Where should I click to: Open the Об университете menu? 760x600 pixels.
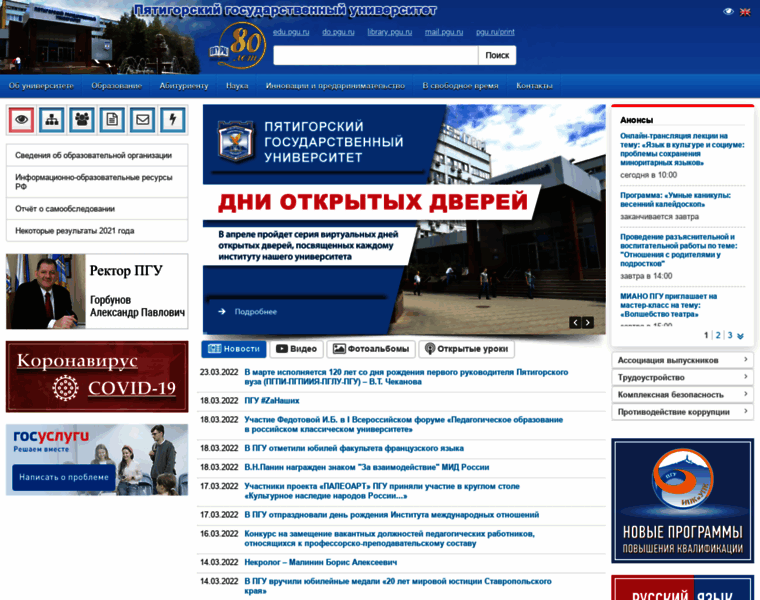point(41,86)
